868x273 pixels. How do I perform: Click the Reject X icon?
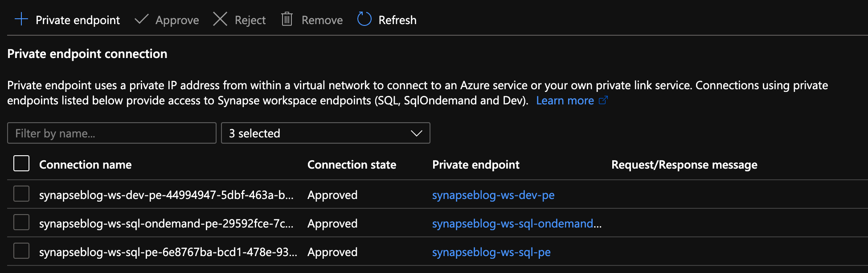(x=220, y=19)
